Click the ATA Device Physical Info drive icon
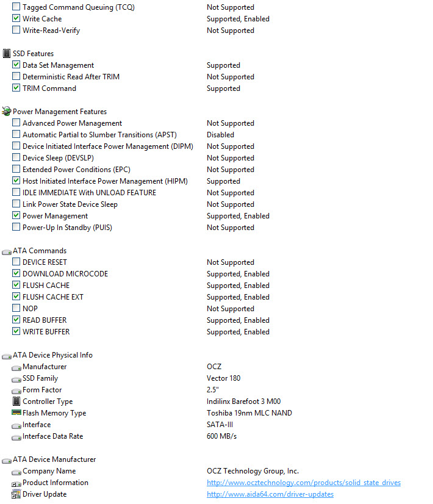This screenshot has width=433, height=504. 7,356
